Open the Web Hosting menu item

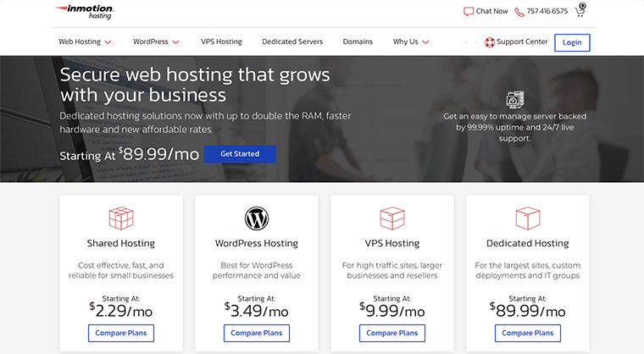80,41
